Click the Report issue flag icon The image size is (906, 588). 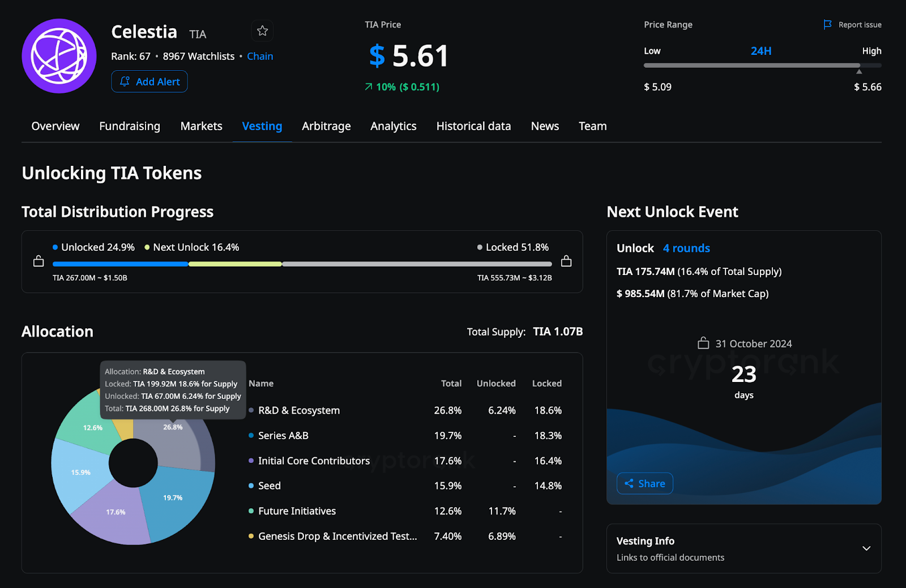[x=827, y=24]
